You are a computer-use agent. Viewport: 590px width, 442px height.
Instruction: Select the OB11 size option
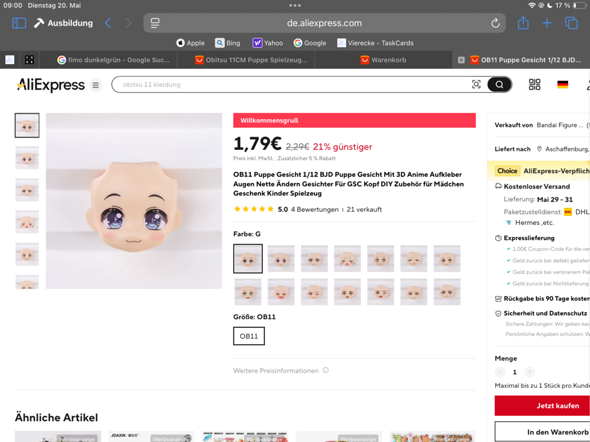point(249,336)
